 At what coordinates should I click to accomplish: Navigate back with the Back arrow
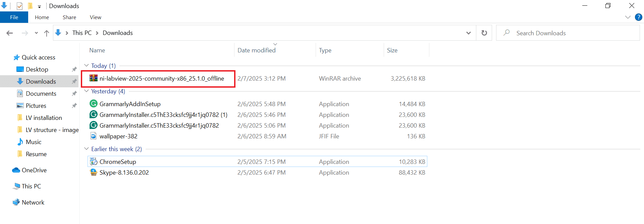10,33
